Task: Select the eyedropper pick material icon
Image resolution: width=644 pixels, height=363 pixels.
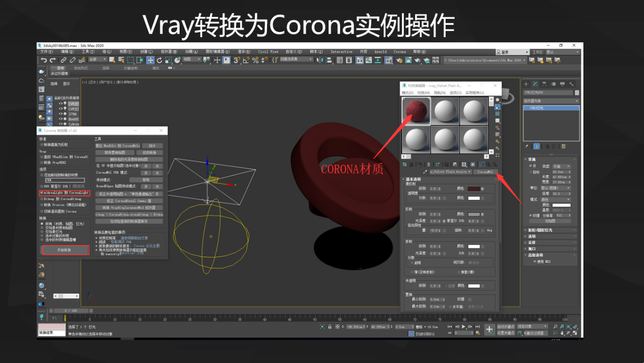Action: 425,172
